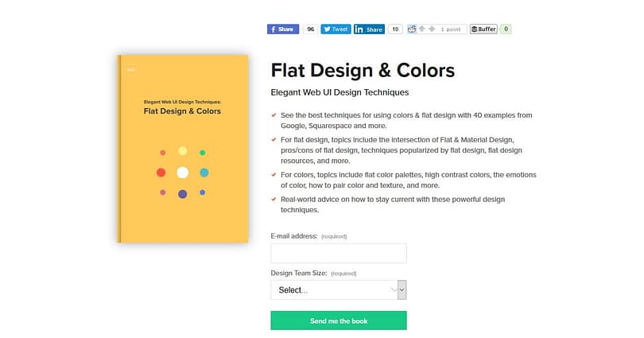The image size is (644, 338).
Task: Downvote with the Reddit down arrow
Action: (432, 29)
